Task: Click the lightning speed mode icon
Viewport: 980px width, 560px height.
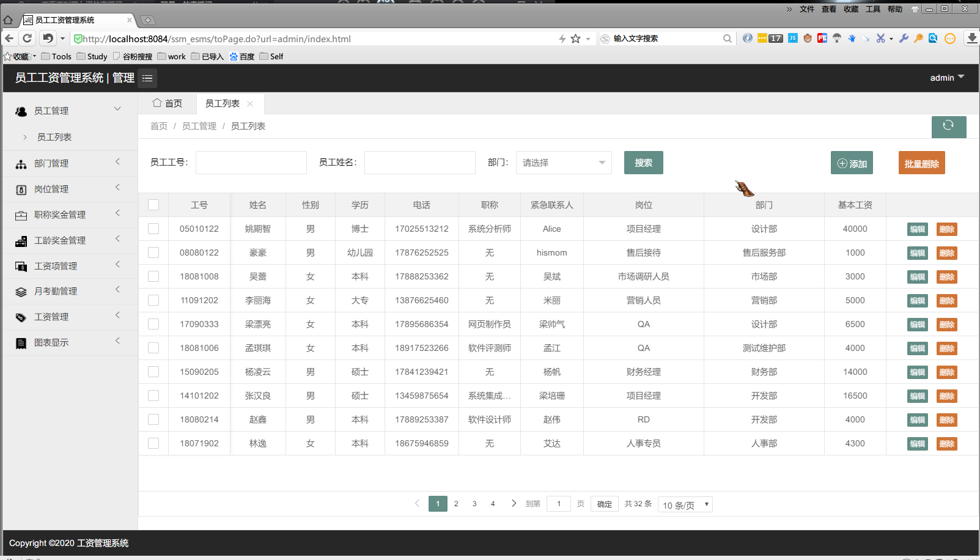Action: click(562, 39)
